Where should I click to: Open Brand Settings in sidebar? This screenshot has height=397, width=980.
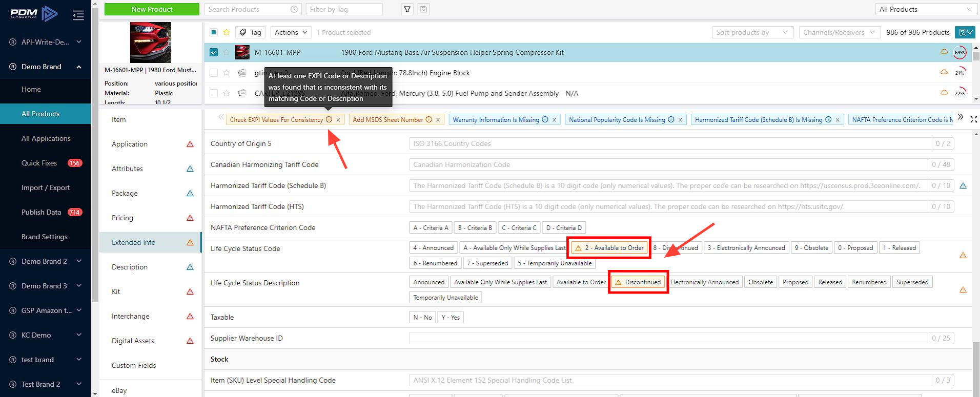[45, 237]
